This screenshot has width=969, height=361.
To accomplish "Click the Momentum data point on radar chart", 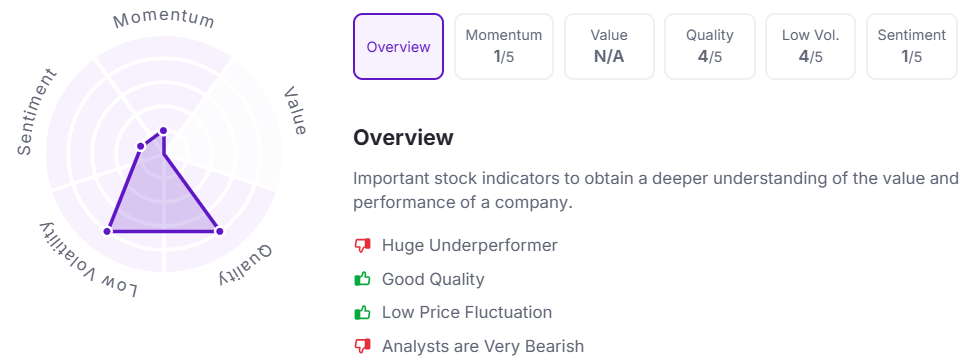I will pyautogui.click(x=164, y=130).
